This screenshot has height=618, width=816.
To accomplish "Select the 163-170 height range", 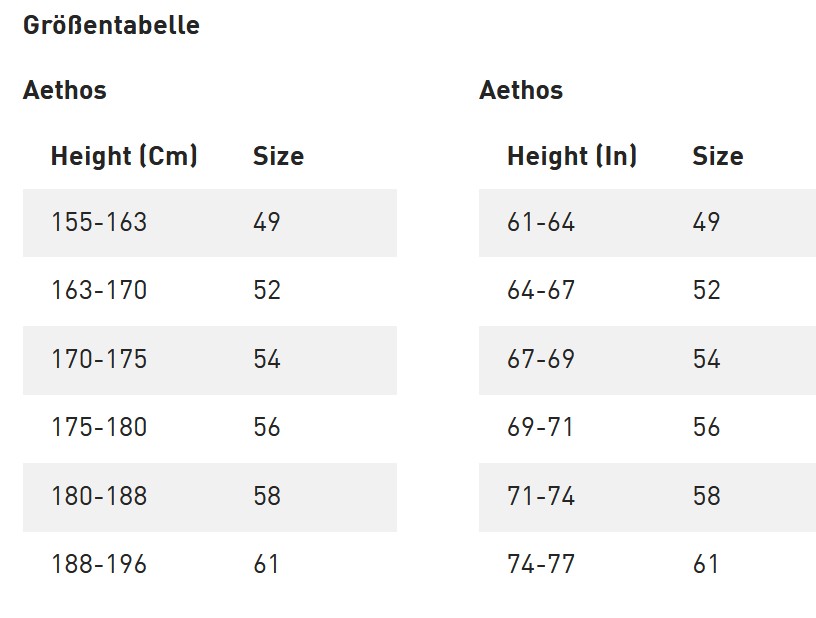I will pyautogui.click(x=99, y=291).
